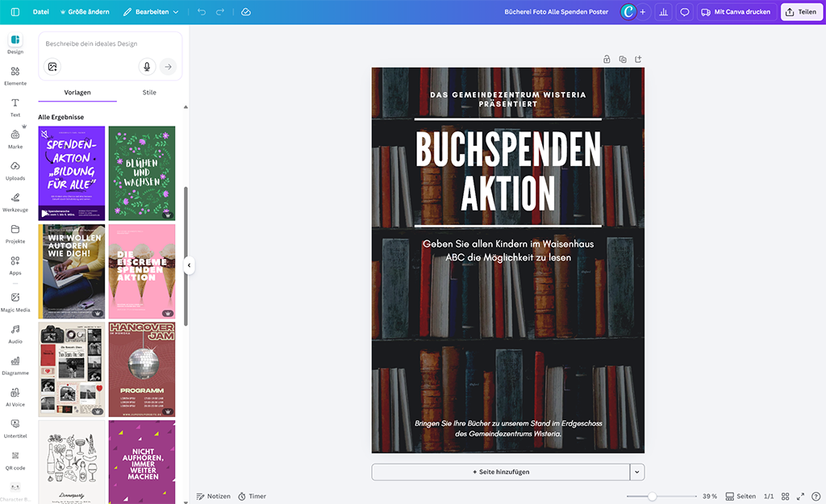Toggle the Seiten pages view

click(x=740, y=496)
